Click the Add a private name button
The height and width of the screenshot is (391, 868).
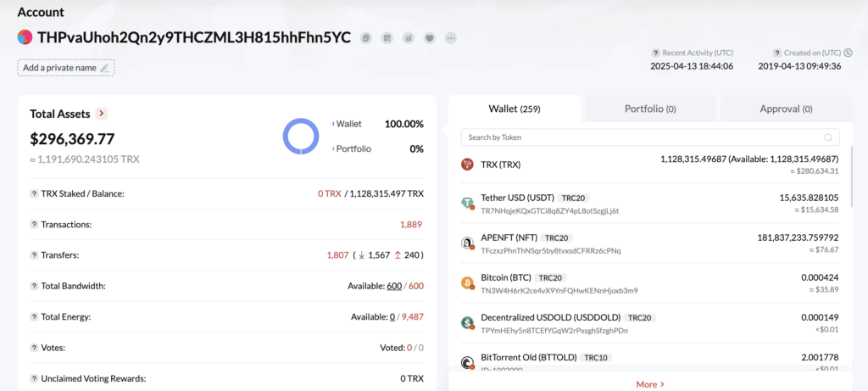66,68
